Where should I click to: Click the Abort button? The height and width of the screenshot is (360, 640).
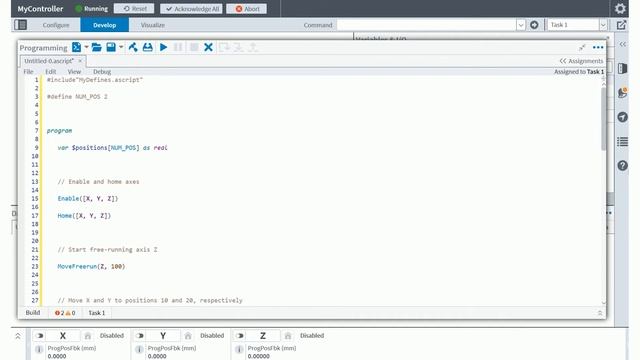pos(247,9)
